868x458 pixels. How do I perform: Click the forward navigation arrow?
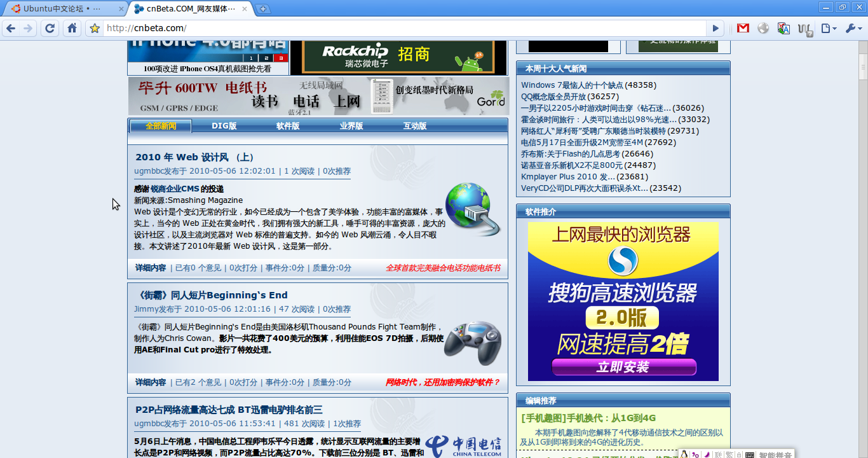pyautogui.click(x=28, y=28)
